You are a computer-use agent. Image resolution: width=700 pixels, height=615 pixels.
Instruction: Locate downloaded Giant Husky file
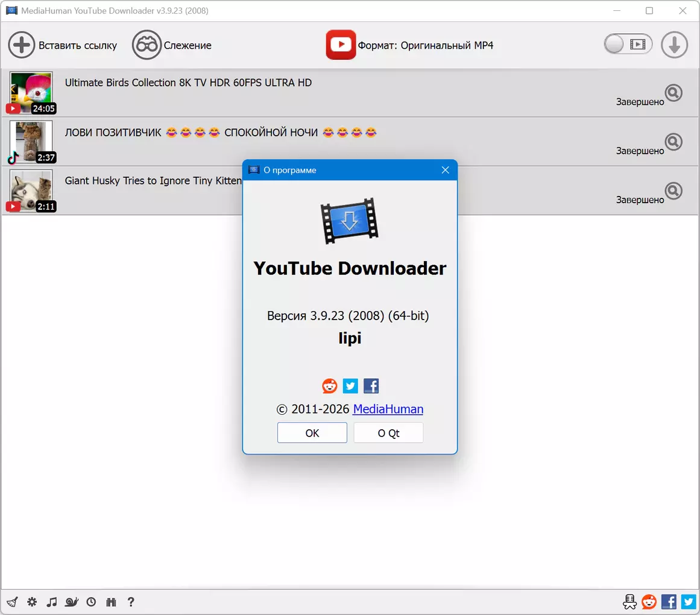(673, 191)
